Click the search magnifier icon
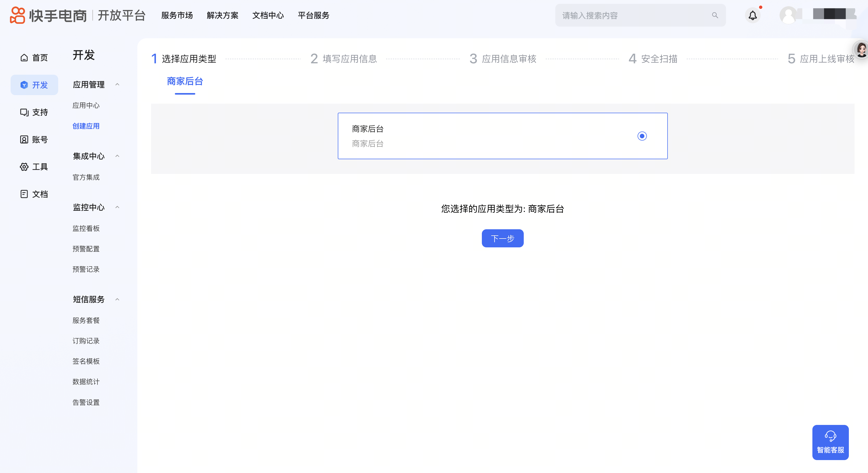The height and width of the screenshot is (473, 868). tap(715, 16)
